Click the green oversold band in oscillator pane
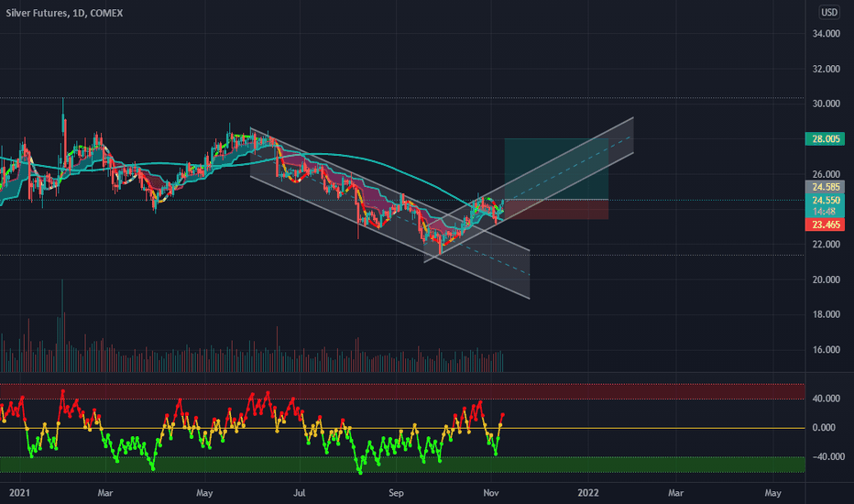 pyautogui.click(x=402, y=465)
